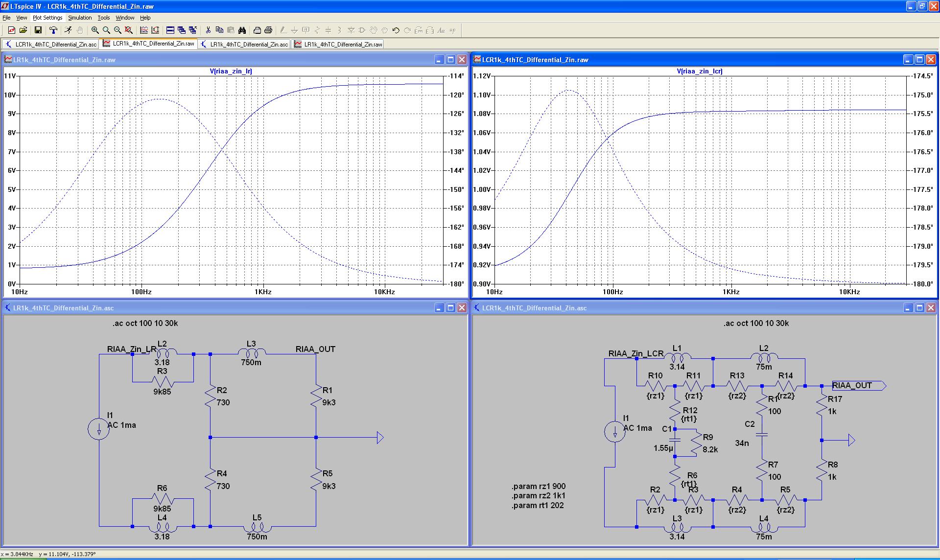The image size is (940, 560).
Task: Click the Paste toolbar icon
Action: [231, 30]
